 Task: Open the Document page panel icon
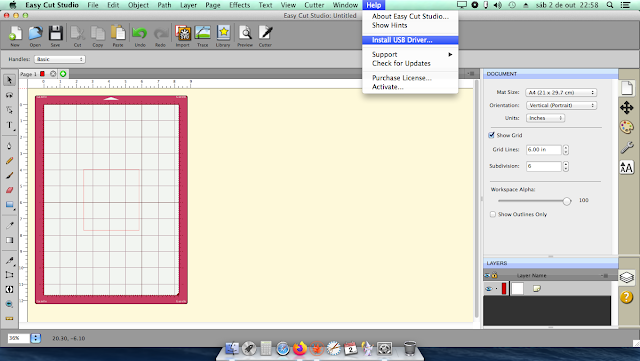click(627, 88)
